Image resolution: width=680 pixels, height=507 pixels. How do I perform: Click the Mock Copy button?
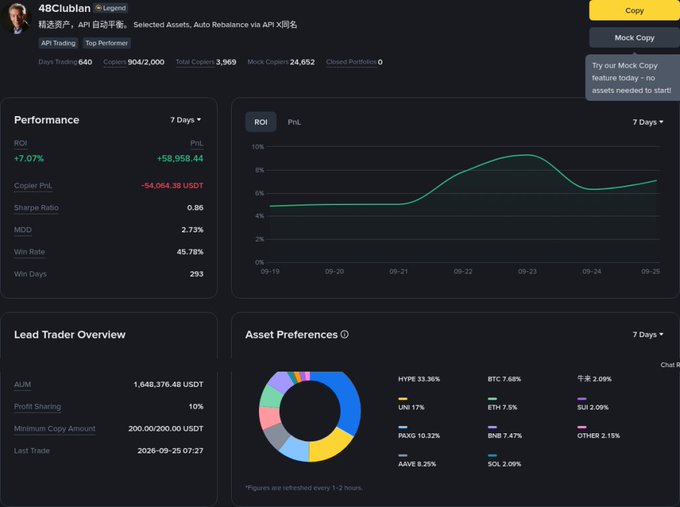click(x=634, y=38)
